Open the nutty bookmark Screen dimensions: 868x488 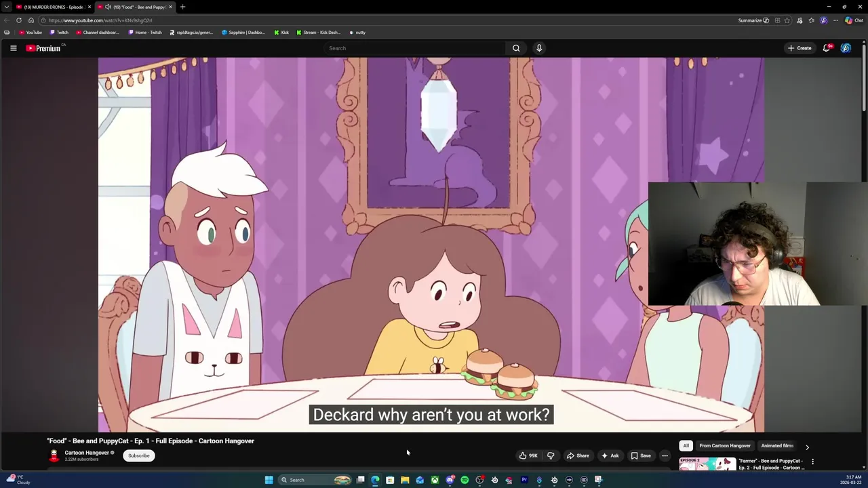coord(357,33)
